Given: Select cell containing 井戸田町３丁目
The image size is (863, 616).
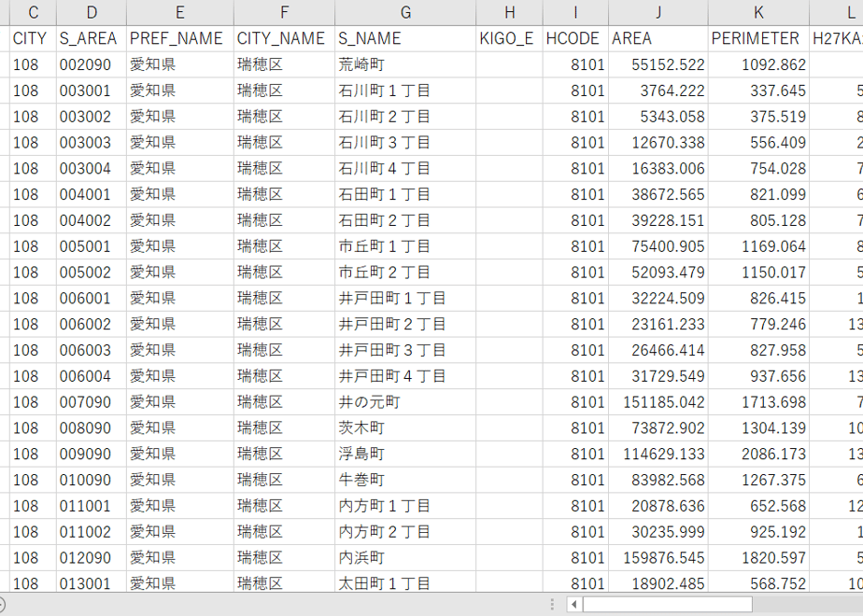Looking at the screenshot, I should [405, 350].
